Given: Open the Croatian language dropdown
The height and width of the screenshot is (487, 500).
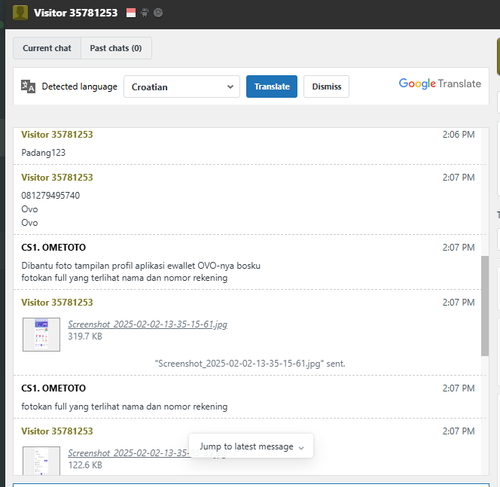Looking at the screenshot, I should pyautogui.click(x=182, y=87).
